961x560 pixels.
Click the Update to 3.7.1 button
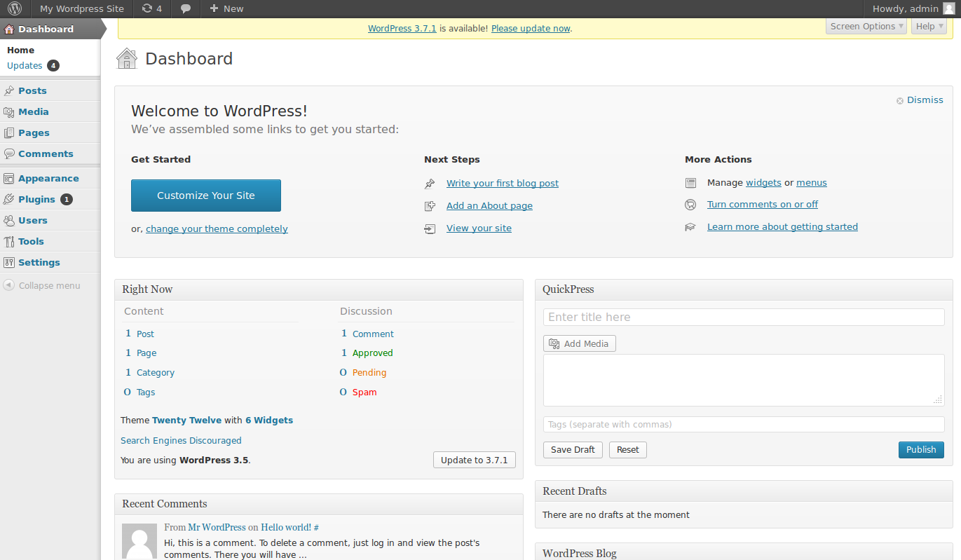(x=475, y=460)
